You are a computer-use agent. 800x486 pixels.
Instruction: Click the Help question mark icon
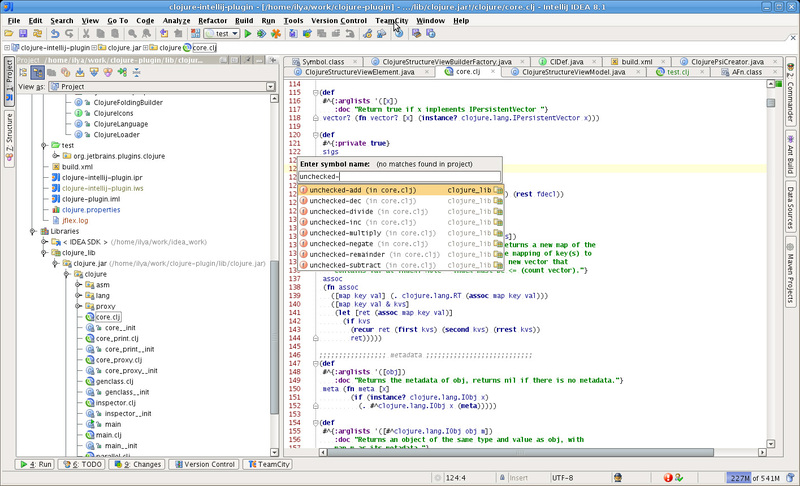pos(398,34)
